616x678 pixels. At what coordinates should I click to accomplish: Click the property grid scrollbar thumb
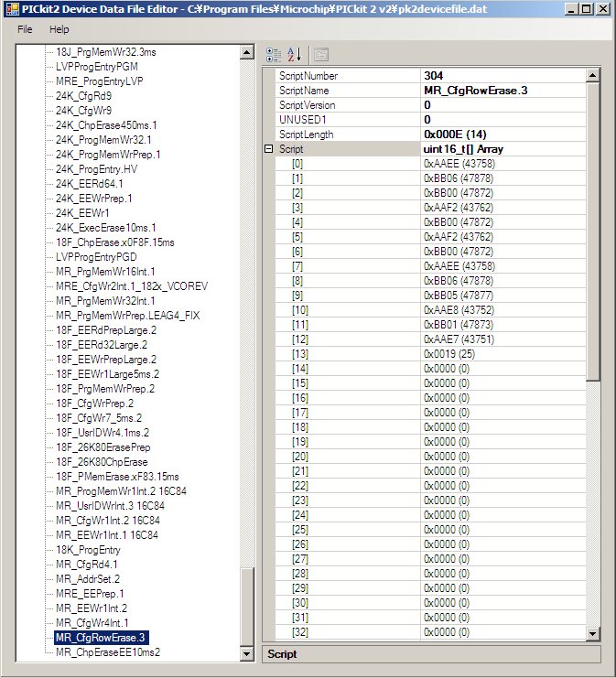(592, 231)
